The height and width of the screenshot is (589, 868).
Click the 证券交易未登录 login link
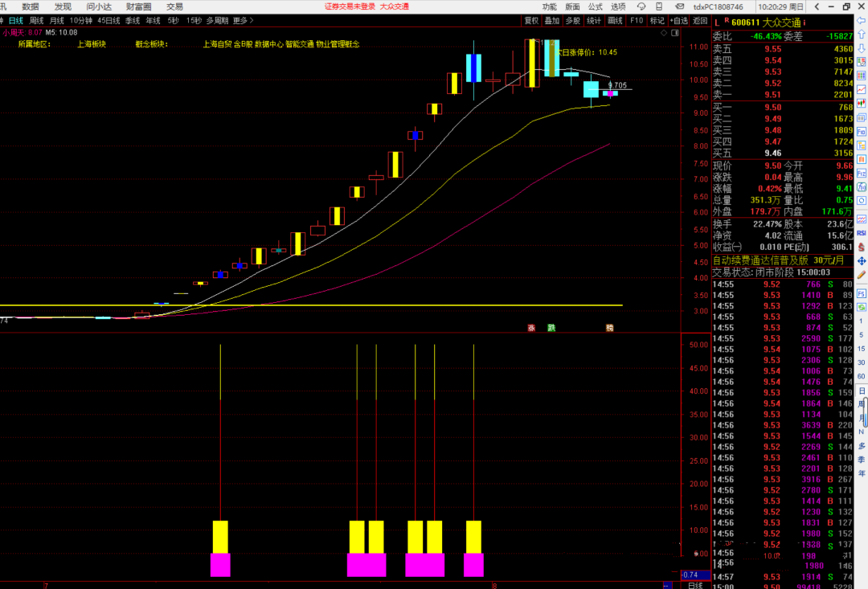pos(348,6)
